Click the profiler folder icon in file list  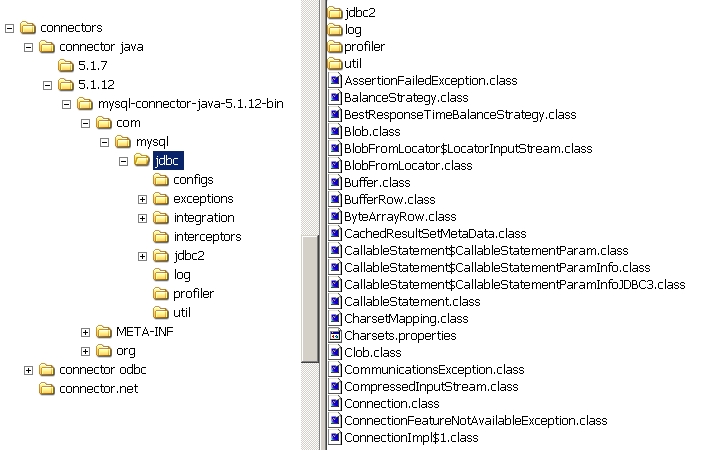(x=335, y=47)
